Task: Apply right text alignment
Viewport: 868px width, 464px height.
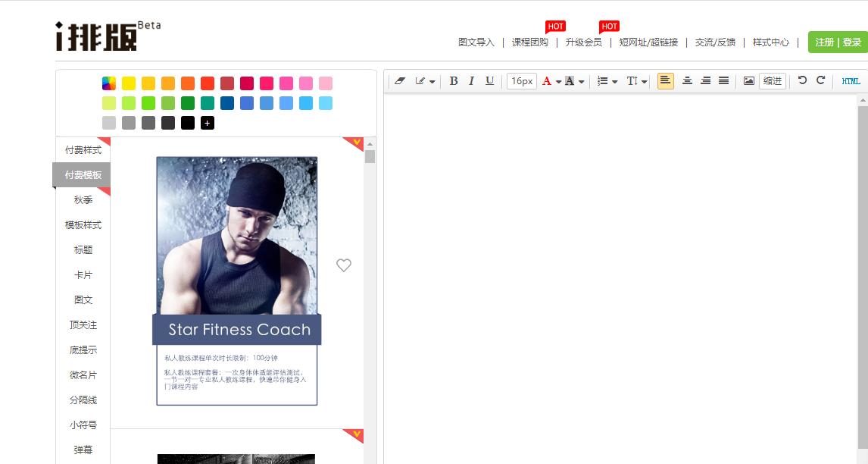Action: tap(705, 81)
